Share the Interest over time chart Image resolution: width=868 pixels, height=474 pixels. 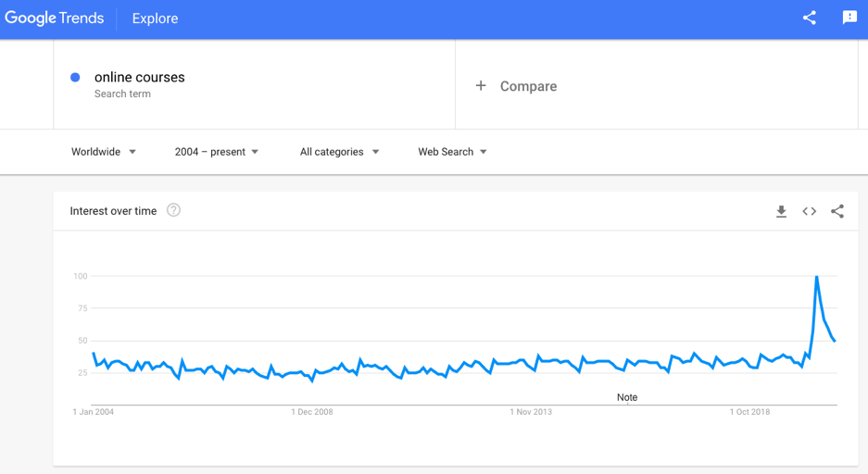pyautogui.click(x=837, y=211)
